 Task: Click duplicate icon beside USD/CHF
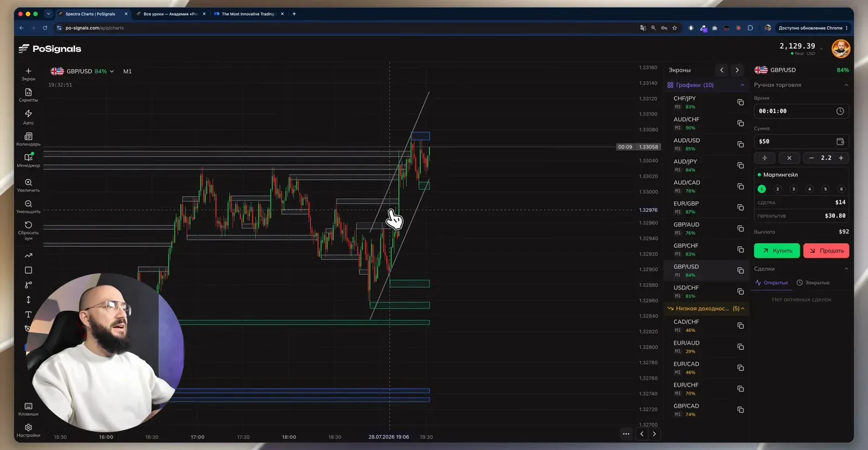click(741, 292)
